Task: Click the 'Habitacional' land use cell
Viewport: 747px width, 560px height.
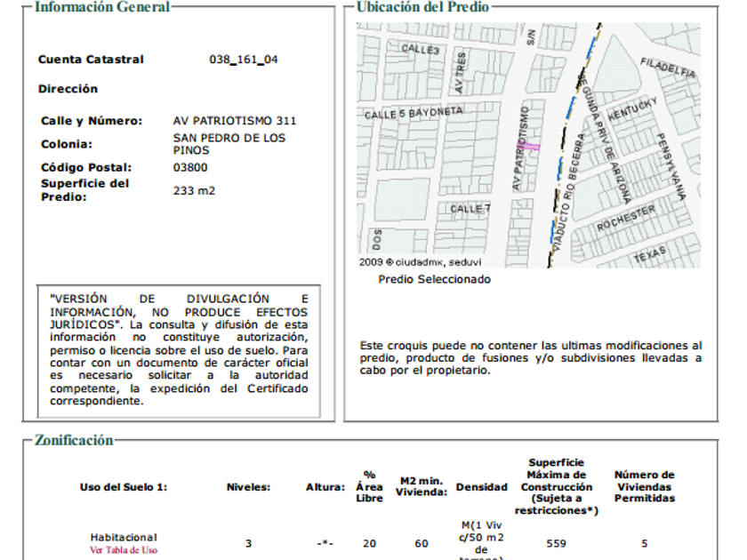Action: click(x=124, y=538)
